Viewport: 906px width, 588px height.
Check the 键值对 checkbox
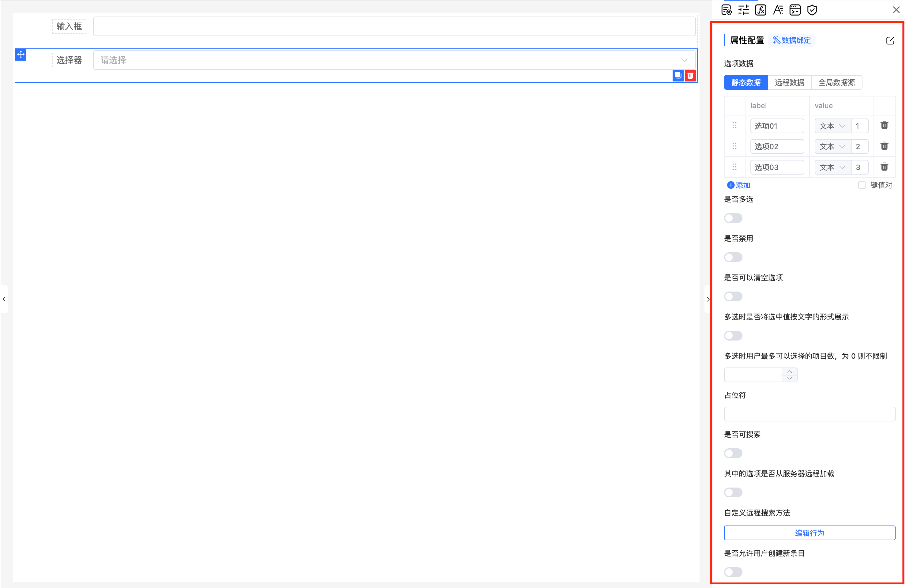click(x=862, y=185)
